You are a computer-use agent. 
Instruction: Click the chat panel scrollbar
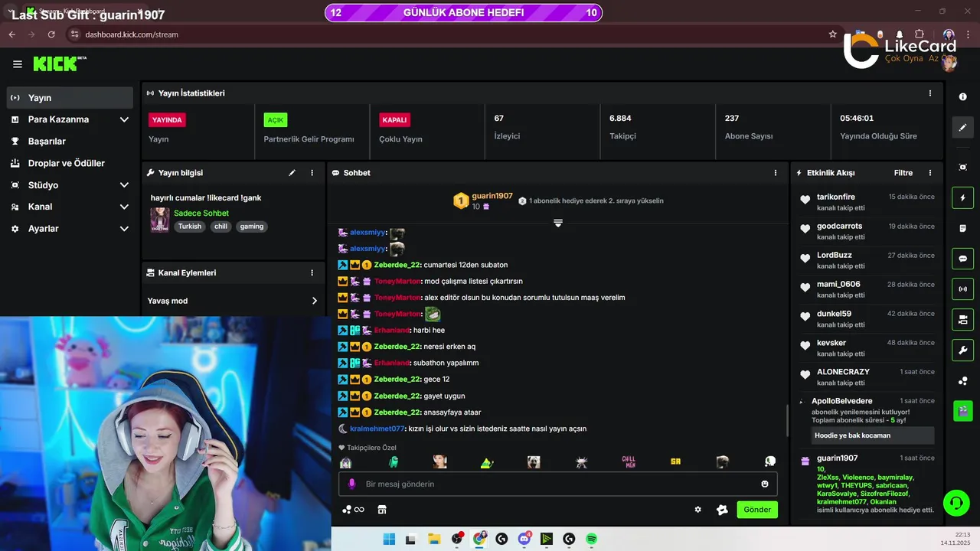[786, 421]
